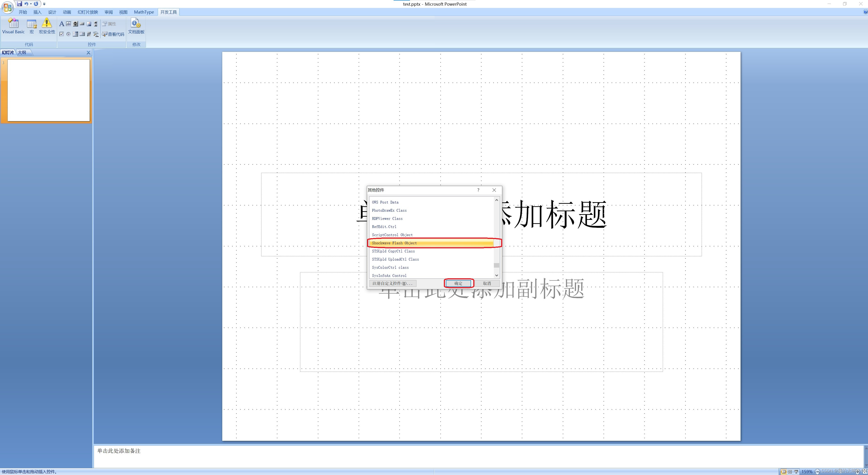Click the Save icon in quick access toolbar
The width and height of the screenshot is (868, 475).
19,4
